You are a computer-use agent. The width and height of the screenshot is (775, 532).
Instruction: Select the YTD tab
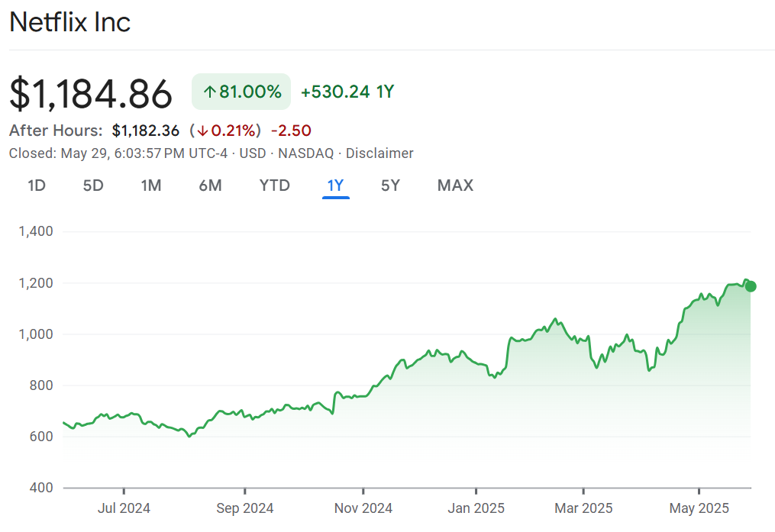click(274, 185)
